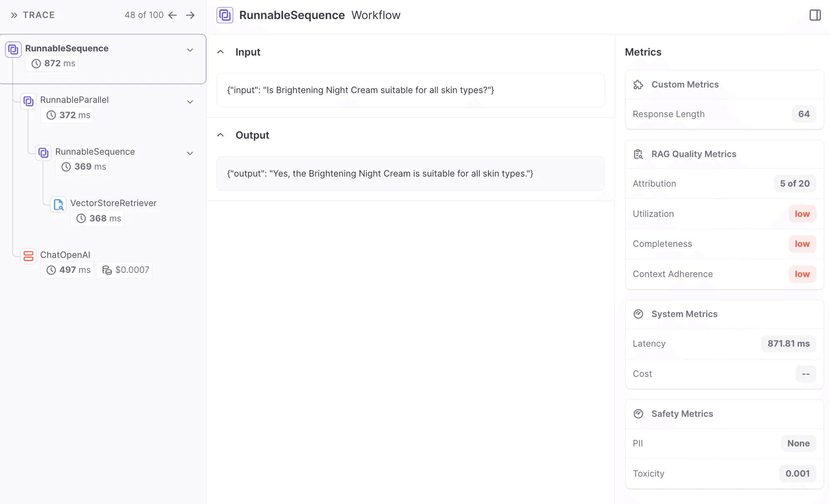The image size is (830, 504).
Task: Select the root RunnableSequence trace row
Action: click(103, 59)
